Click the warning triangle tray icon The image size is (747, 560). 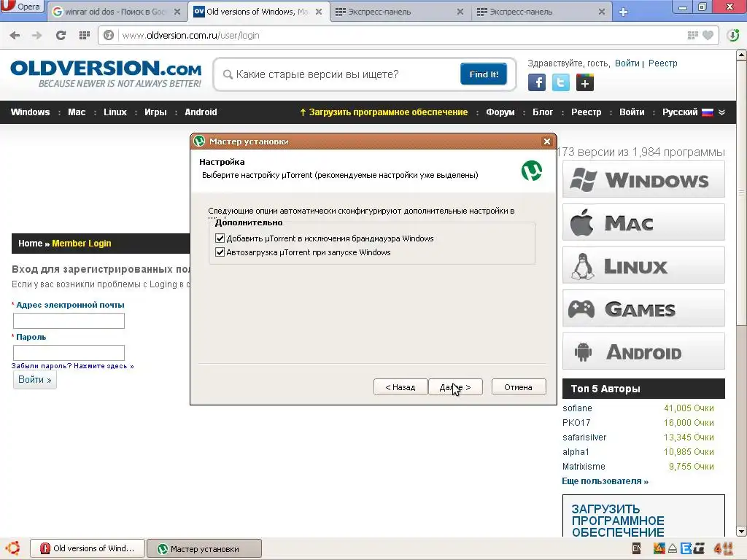[659, 548]
